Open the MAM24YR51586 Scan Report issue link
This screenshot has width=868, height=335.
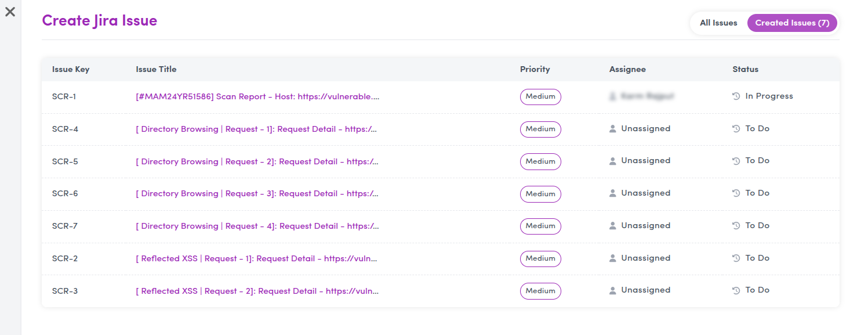click(x=258, y=96)
